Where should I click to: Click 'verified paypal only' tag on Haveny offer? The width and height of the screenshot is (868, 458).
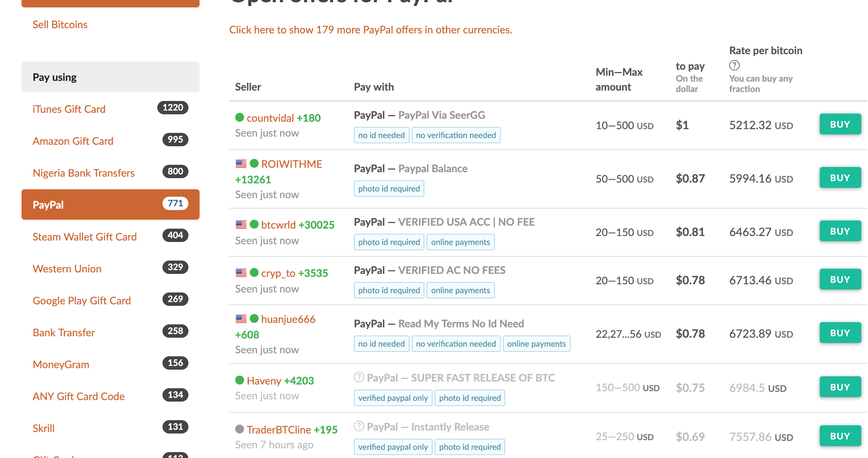[393, 398]
